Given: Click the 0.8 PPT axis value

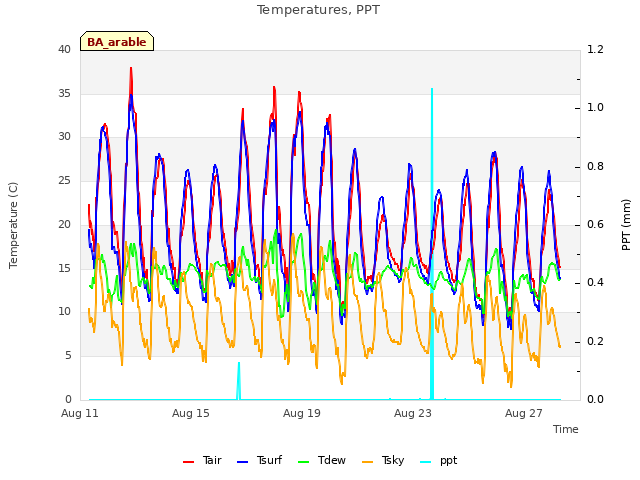Looking at the screenshot, I should point(595,167).
